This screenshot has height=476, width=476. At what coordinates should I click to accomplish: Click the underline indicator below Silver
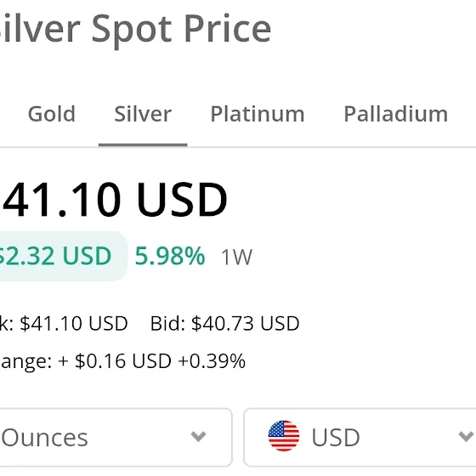(x=143, y=144)
